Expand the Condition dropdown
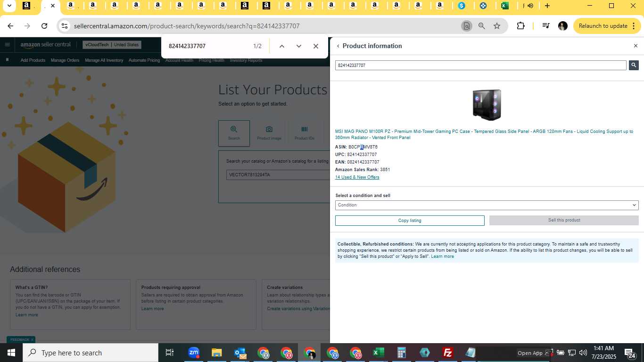This screenshot has width=644, height=362. 487,205
